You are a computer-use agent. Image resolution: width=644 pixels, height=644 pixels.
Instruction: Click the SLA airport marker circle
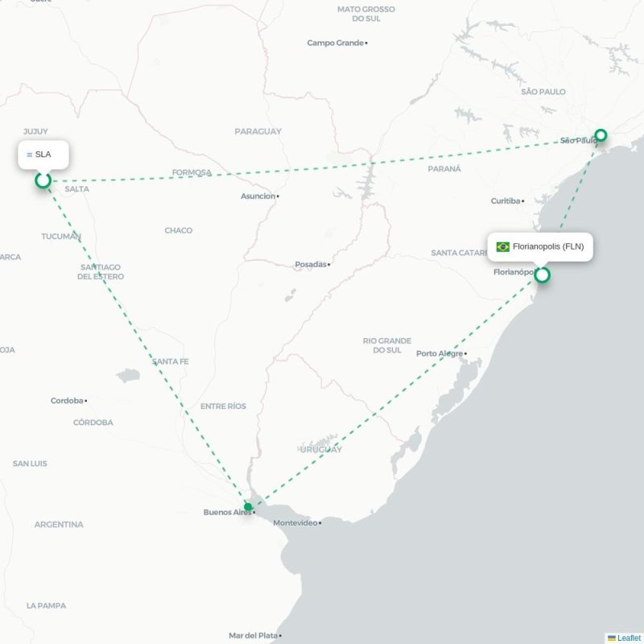[x=43, y=180]
